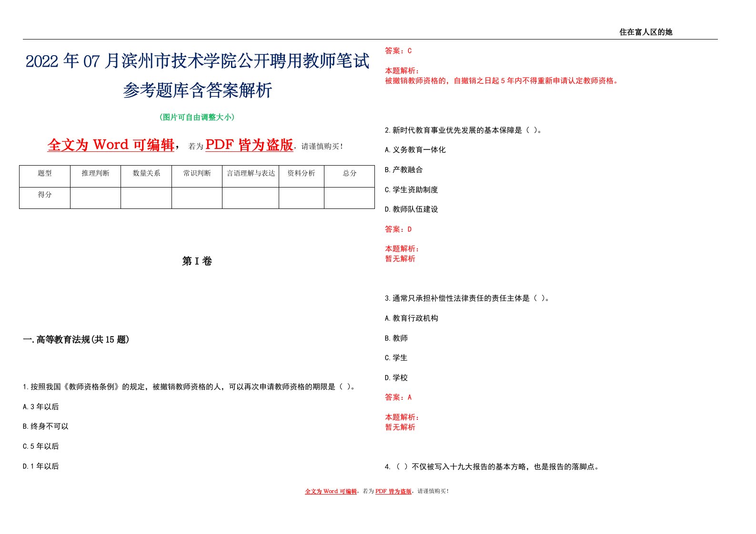Choose option C.学生
The height and width of the screenshot is (534, 756).
point(396,358)
